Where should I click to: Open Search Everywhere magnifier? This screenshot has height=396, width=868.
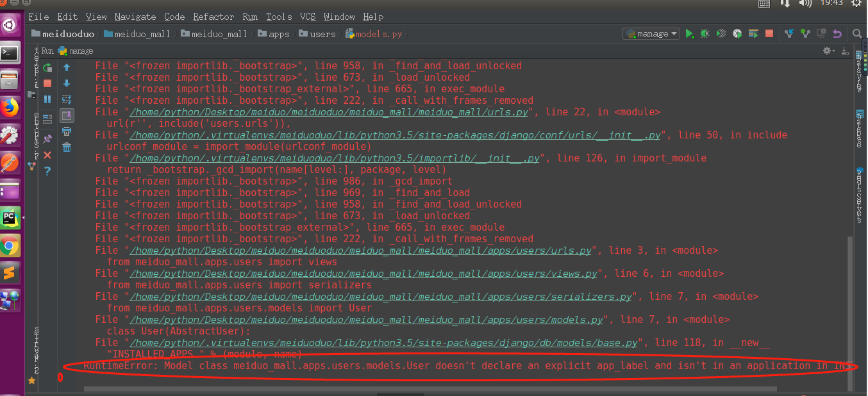click(x=856, y=33)
